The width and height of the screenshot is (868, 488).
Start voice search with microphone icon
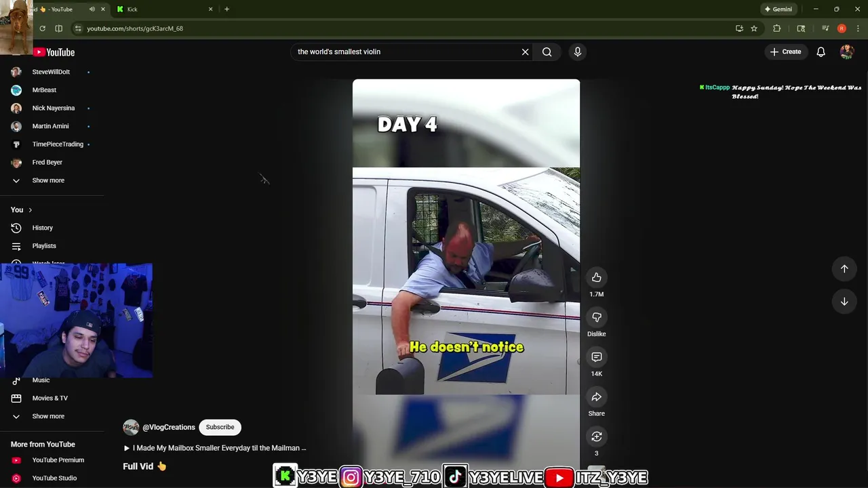click(577, 52)
